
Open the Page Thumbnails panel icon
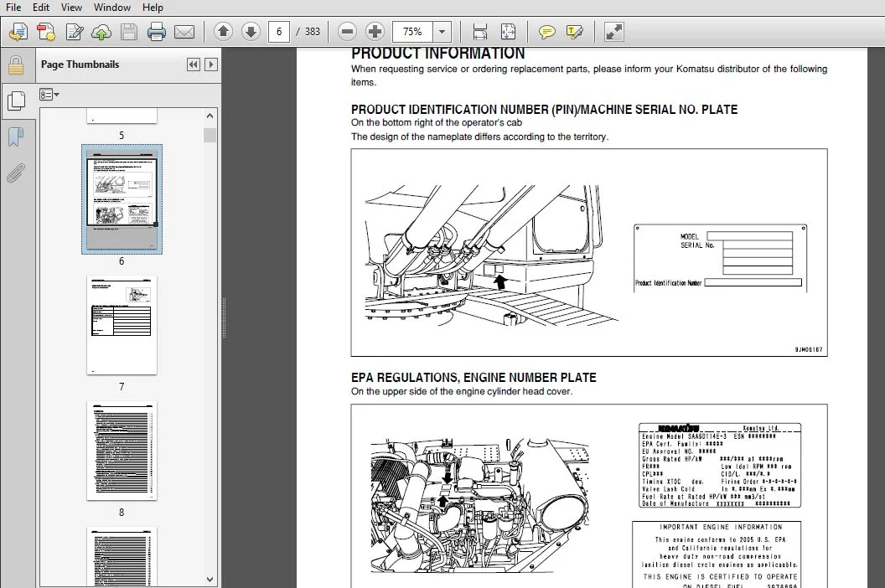[16, 101]
